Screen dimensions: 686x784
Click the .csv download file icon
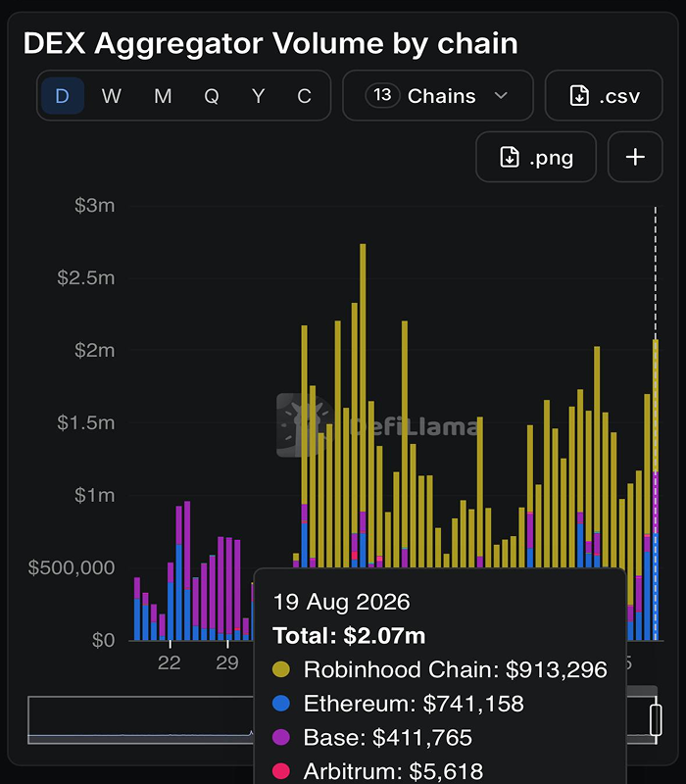point(579,95)
